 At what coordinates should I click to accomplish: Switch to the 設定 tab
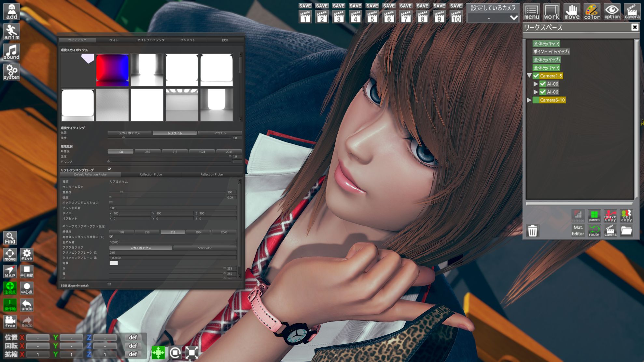[x=225, y=40]
